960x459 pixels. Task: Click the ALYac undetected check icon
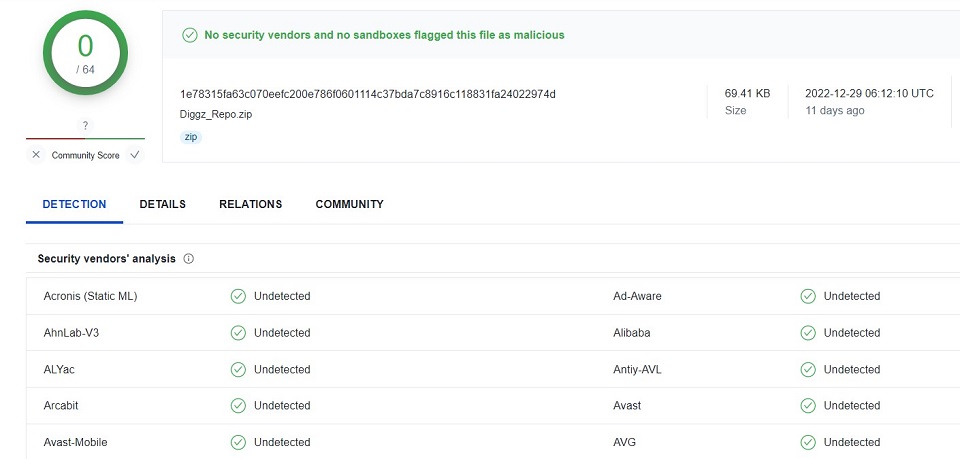point(238,369)
